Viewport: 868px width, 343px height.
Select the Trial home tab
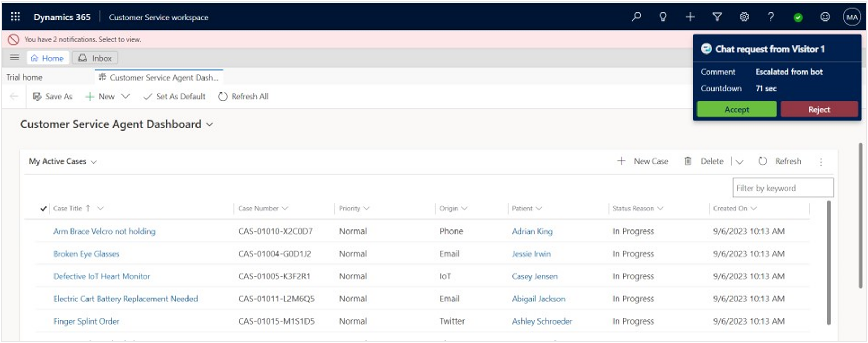click(24, 77)
